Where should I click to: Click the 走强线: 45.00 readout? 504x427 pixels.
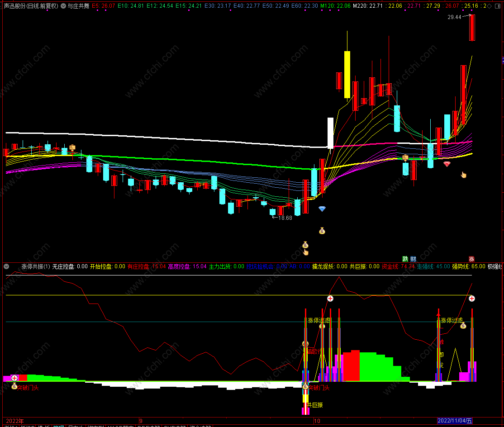point(433,266)
